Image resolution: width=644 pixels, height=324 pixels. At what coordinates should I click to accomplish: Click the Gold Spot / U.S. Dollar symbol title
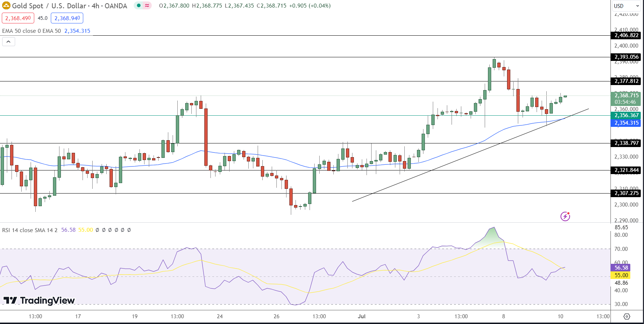click(70, 6)
